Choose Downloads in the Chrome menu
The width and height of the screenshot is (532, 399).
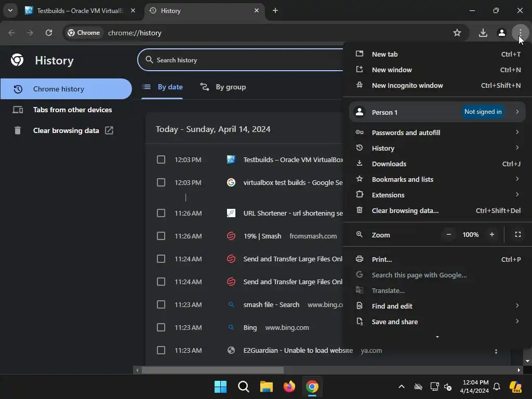437,164
